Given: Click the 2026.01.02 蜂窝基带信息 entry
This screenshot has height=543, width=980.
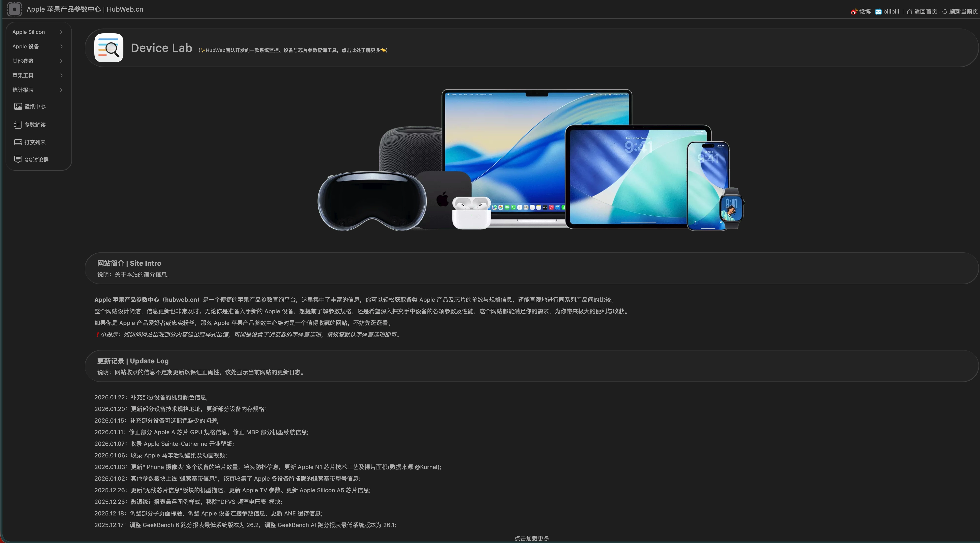Looking at the screenshot, I should tap(227, 478).
